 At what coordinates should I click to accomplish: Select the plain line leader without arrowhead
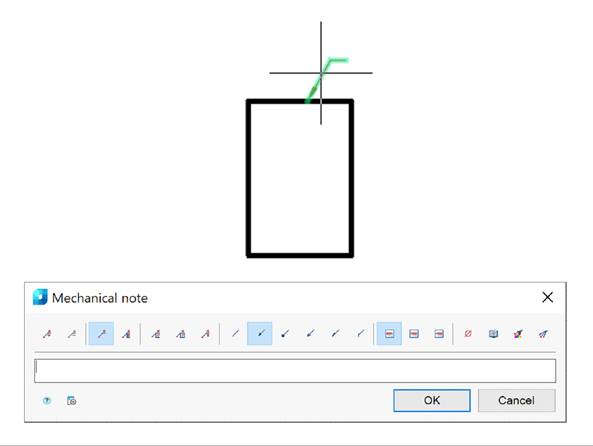coord(235,333)
